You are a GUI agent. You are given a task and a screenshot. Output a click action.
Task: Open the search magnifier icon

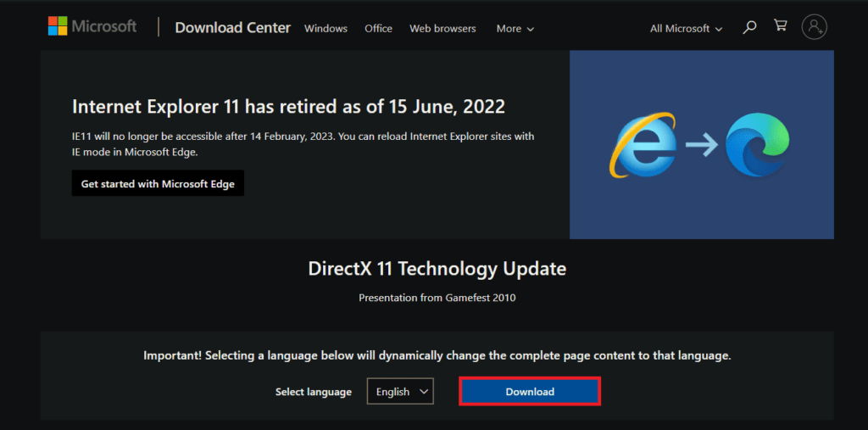(x=749, y=26)
